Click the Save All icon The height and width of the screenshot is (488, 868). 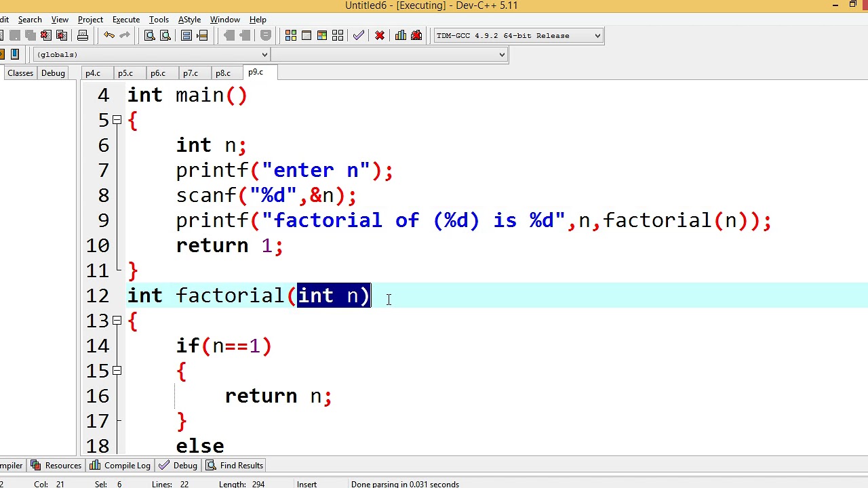[31, 35]
